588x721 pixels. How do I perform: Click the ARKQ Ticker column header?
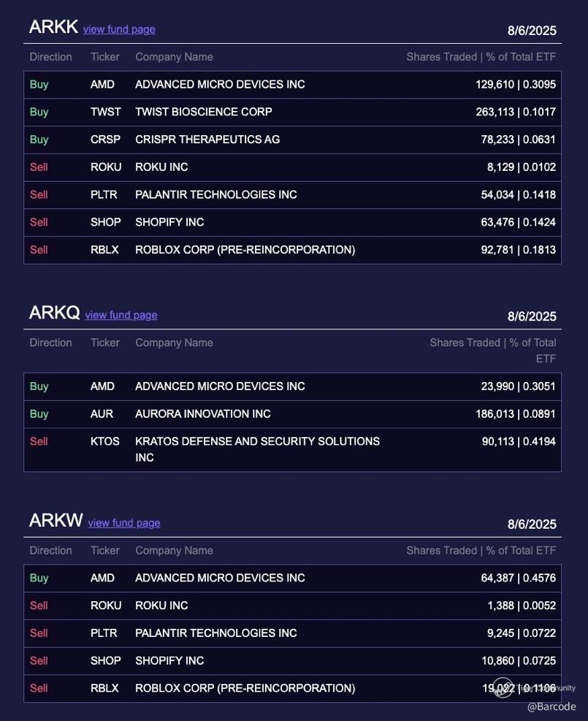pyautogui.click(x=105, y=343)
